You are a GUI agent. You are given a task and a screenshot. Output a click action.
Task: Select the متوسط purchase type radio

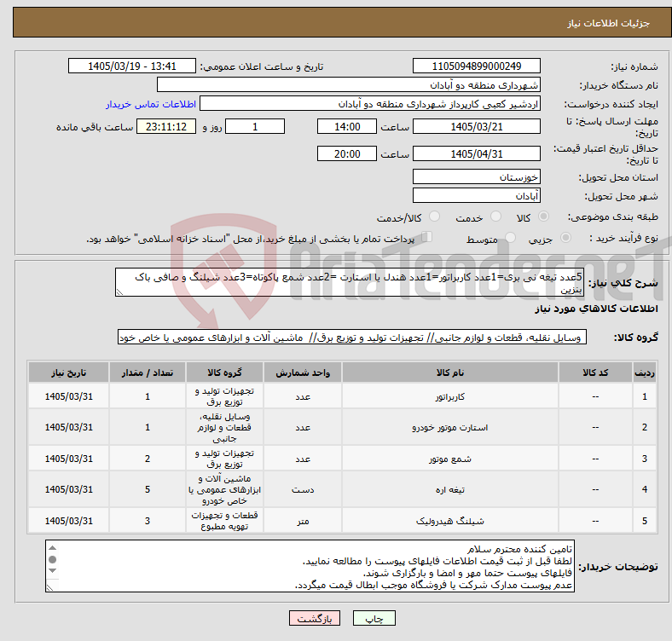tap(510, 237)
